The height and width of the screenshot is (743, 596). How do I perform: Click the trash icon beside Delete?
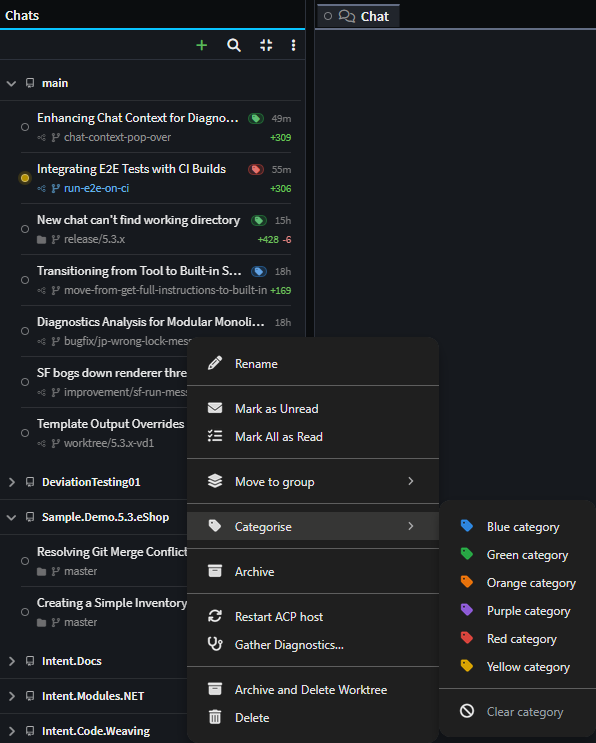click(x=215, y=717)
